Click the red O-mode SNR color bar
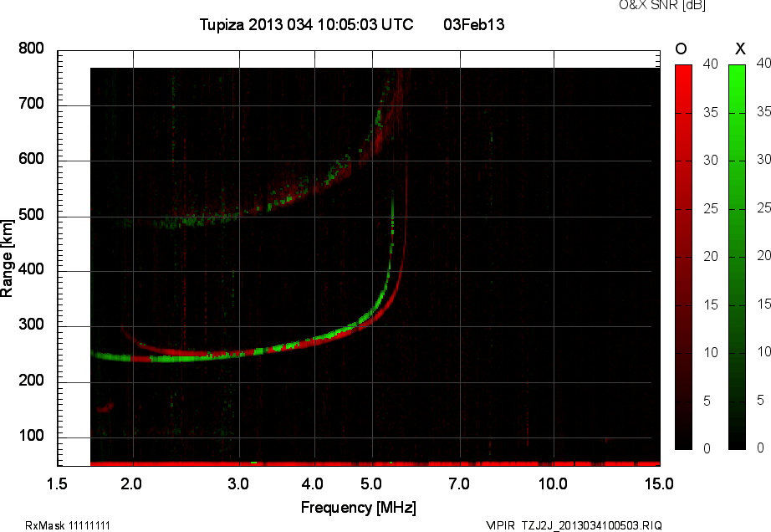The height and width of the screenshot is (532, 771). (683, 256)
